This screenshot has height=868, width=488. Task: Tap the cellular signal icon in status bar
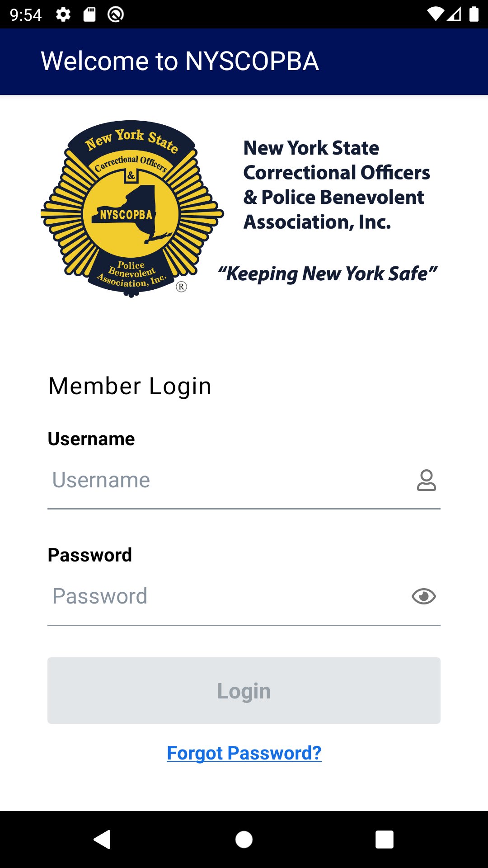455,14
